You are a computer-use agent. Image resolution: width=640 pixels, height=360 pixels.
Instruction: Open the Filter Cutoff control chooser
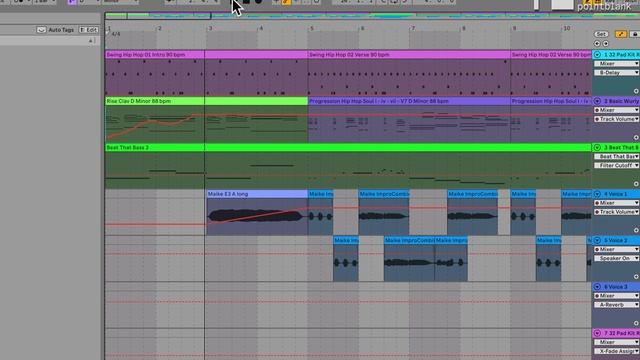coord(616,166)
